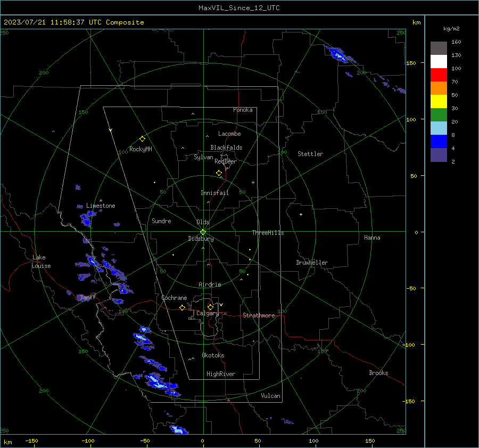
Task: Click the Drumheller city label
Action: click(312, 263)
